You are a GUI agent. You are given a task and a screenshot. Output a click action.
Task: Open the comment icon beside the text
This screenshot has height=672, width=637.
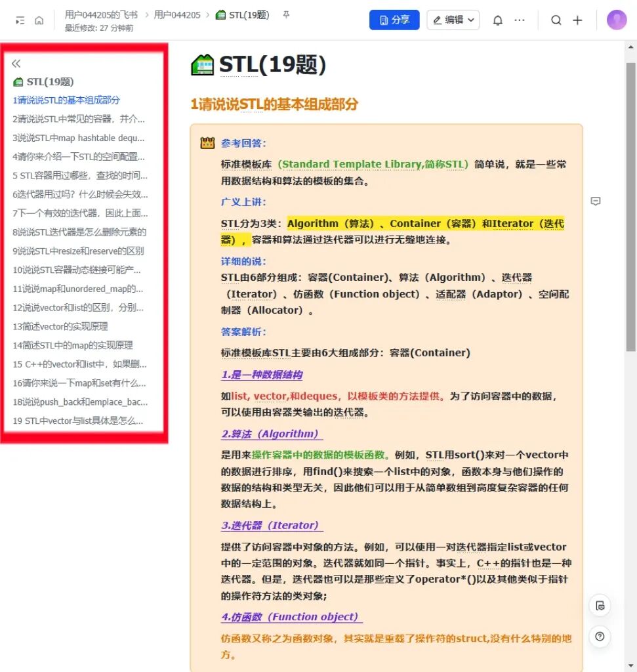coord(596,201)
